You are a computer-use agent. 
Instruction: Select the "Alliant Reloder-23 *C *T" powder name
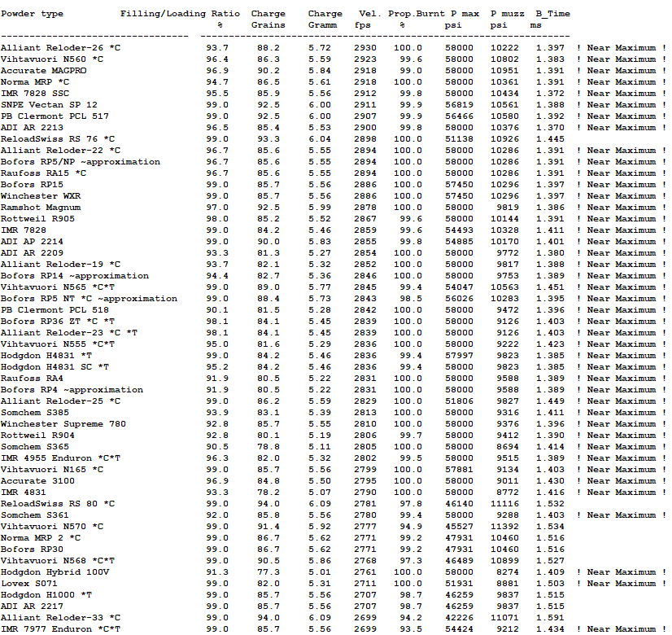(x=69, y=333)
